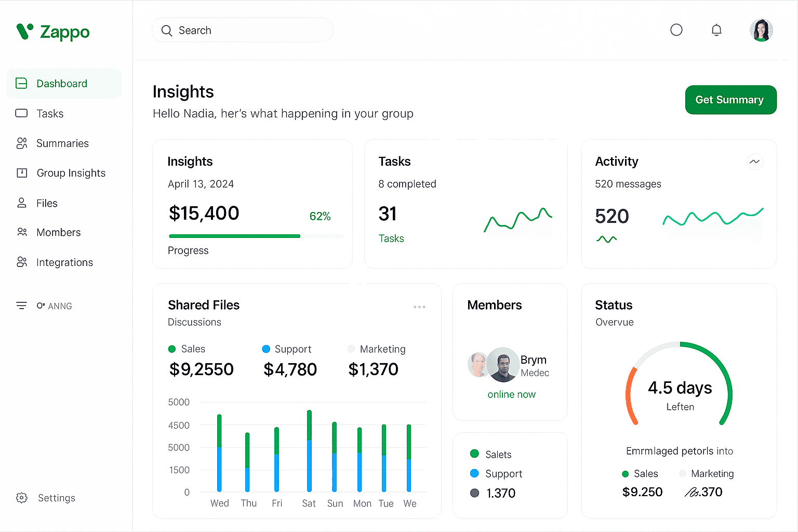
Task: Click the filter lines icon beside ANNG
Action: [x=21, y=305]
